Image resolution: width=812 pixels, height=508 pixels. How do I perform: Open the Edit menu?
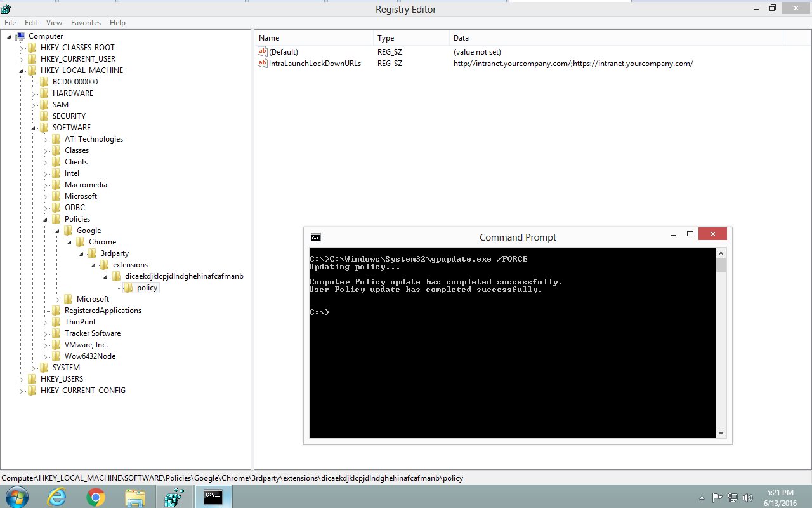tap(31, 23)
